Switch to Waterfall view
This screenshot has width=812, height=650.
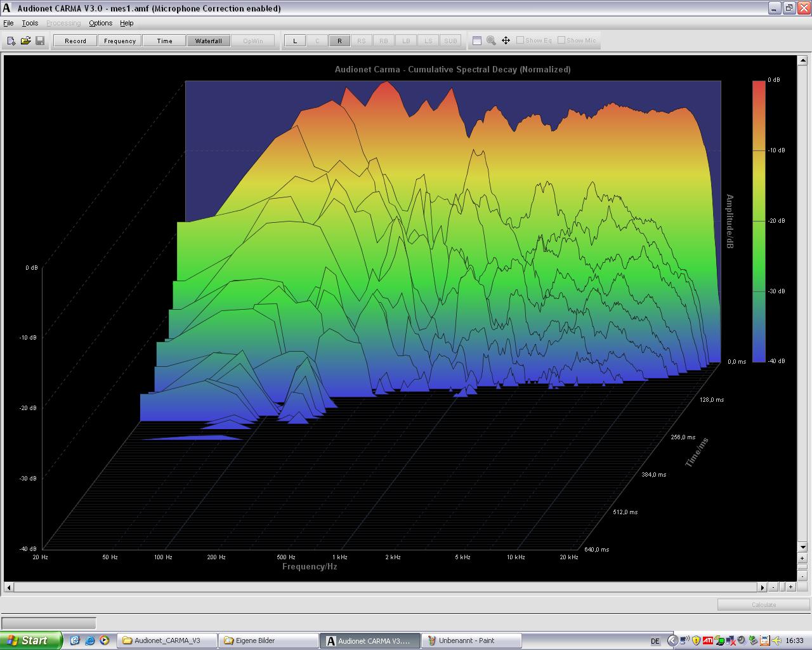[x=208, y=41]
